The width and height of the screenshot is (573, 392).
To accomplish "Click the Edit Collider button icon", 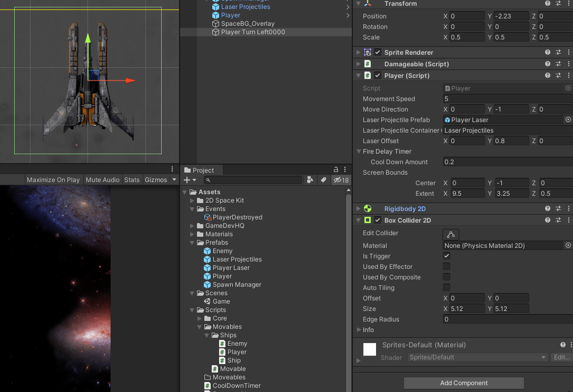I will click(451, 234).
